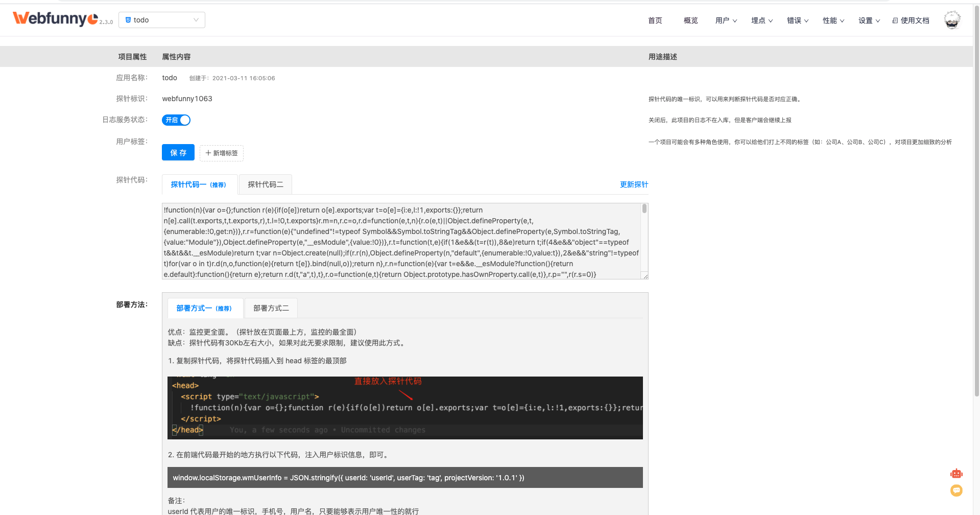This screenshot has height=515, width=980.
Task: Open the red robot assistant icon
Action: click(956, 474)
